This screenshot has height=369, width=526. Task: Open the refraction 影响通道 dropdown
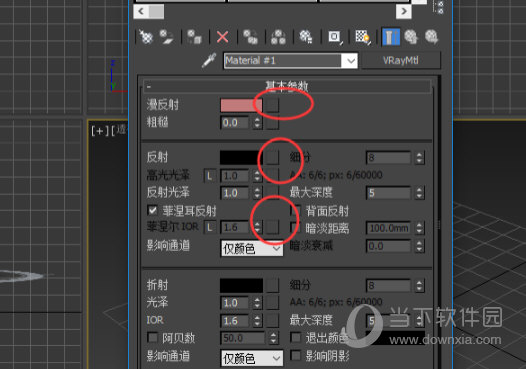pyautogui.click(x=252, y=358)
